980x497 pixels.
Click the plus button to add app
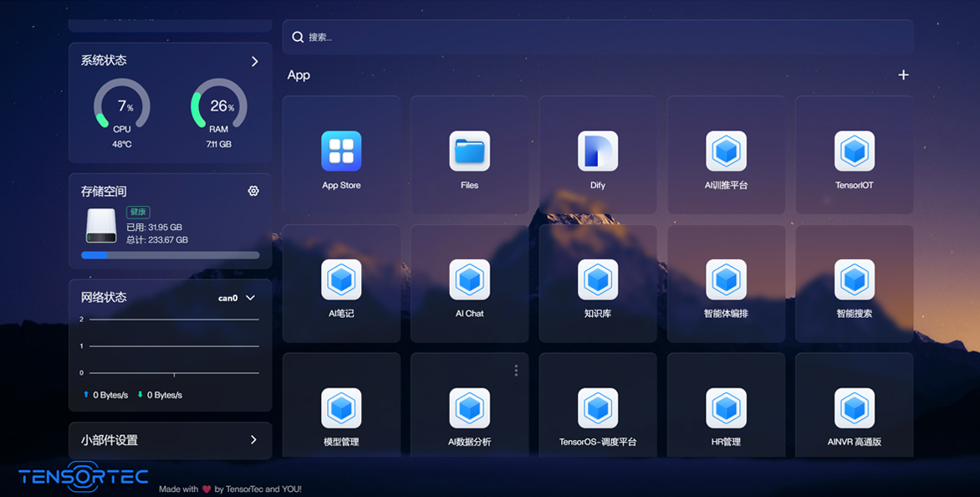point(903,75)
